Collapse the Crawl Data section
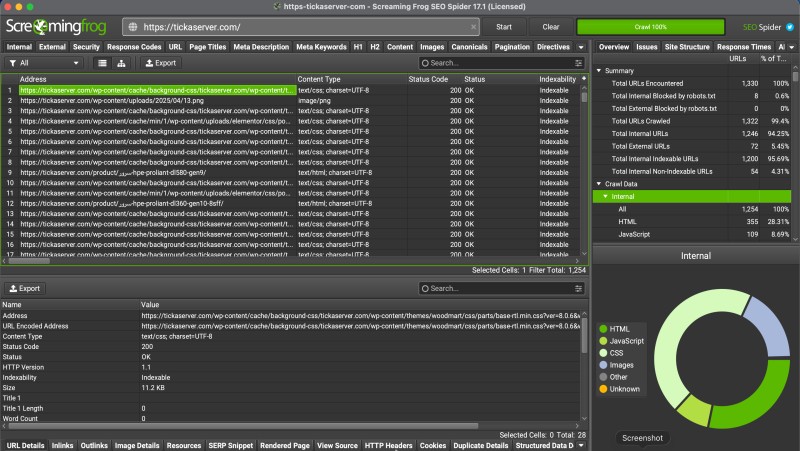 click(599, 184)
